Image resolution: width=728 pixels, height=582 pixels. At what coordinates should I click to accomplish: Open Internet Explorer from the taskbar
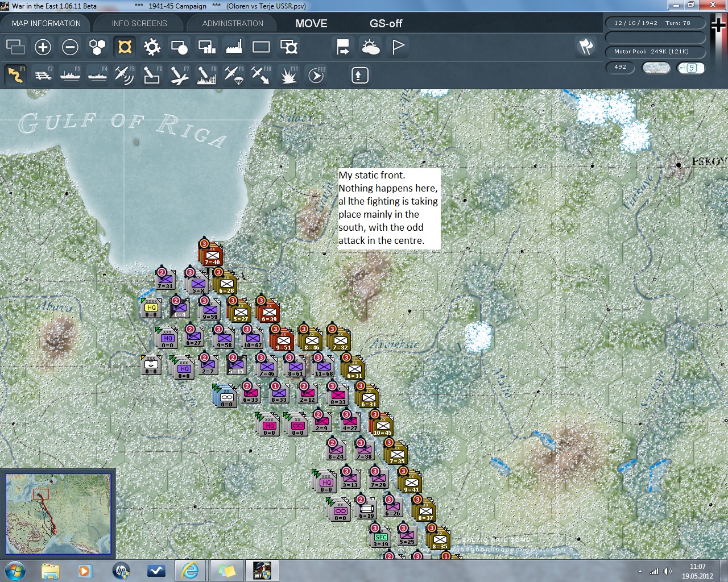click(190, 570)
